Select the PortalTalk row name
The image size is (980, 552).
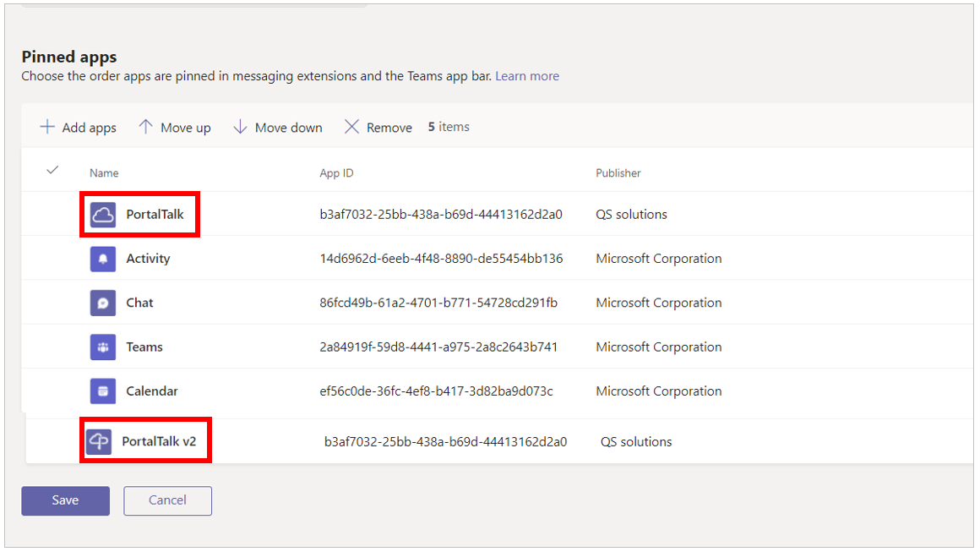pos(155,215)
